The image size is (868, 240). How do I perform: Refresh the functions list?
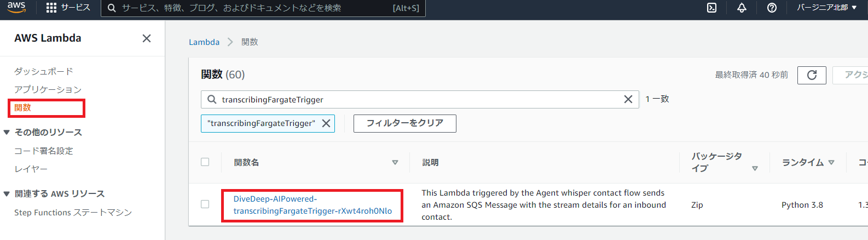(812, 75)
